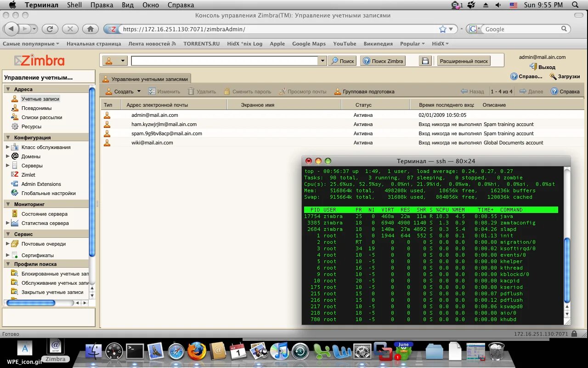Open Trash in the Dock
The image size is (588, 368).
point(497,351)
